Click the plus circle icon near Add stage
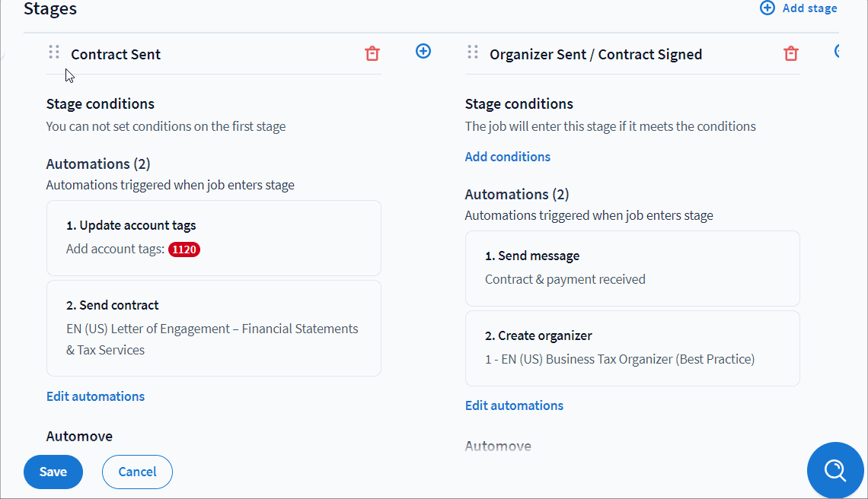Image resolution: width=868 pixels, height=499 pixels. coord(767,8)
